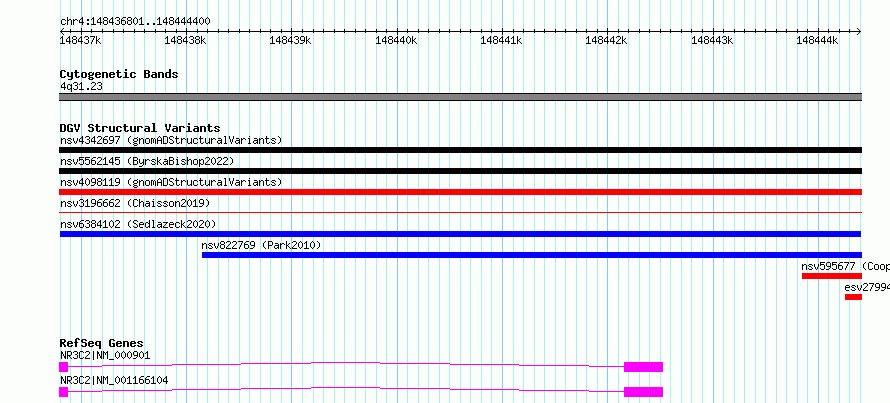The height and width of the screenshot is (403, 890).
Task: Select the thin red line for nsv3196662
Action: (x=460, y=213)
